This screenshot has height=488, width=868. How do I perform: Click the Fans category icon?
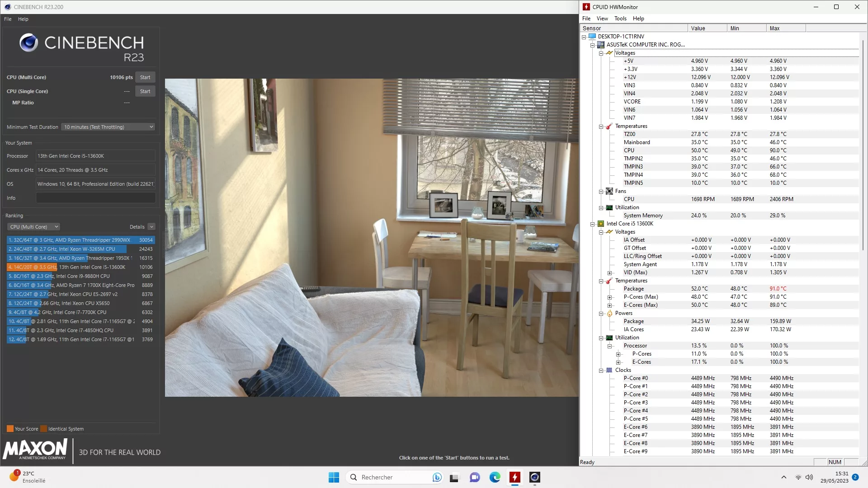click(609, 191)
